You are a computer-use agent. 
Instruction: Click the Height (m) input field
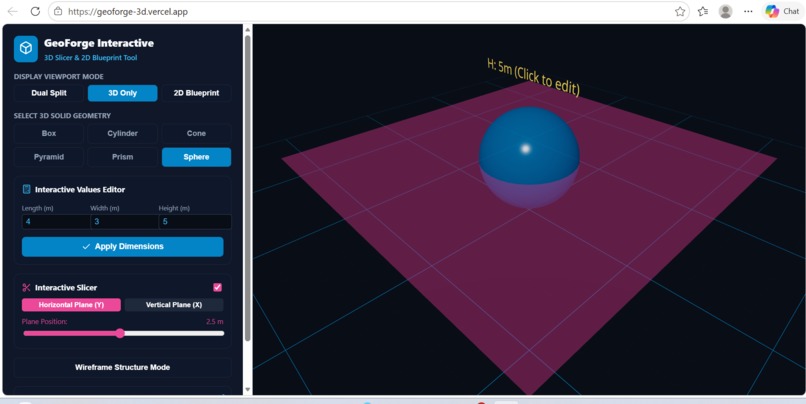pyautogui.click(x=195, y=222)
